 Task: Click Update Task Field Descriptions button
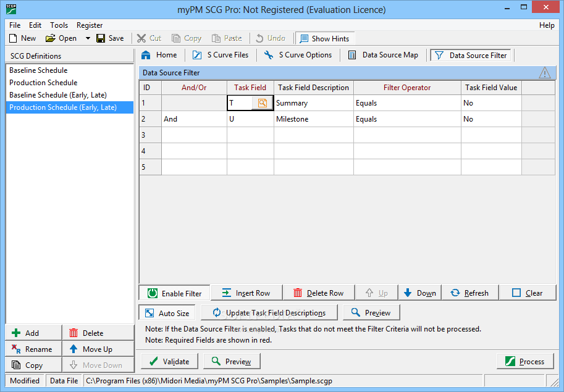click(269, 312)
